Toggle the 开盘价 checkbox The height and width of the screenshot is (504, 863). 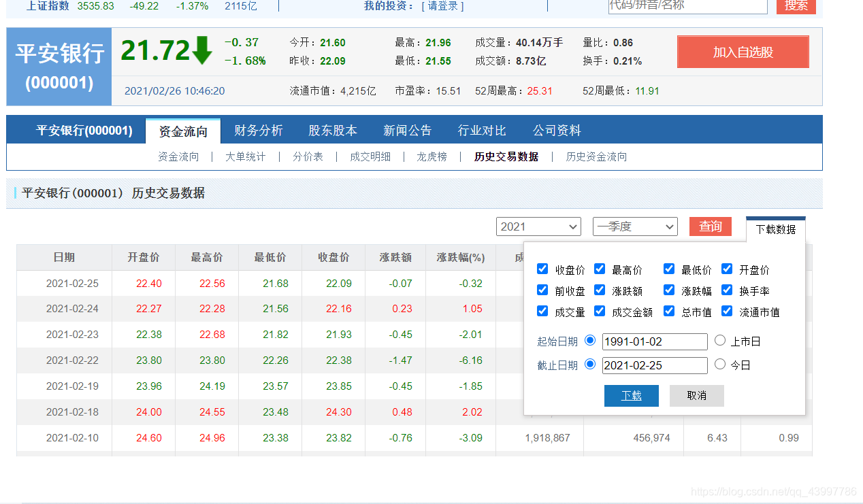point(727,269)
